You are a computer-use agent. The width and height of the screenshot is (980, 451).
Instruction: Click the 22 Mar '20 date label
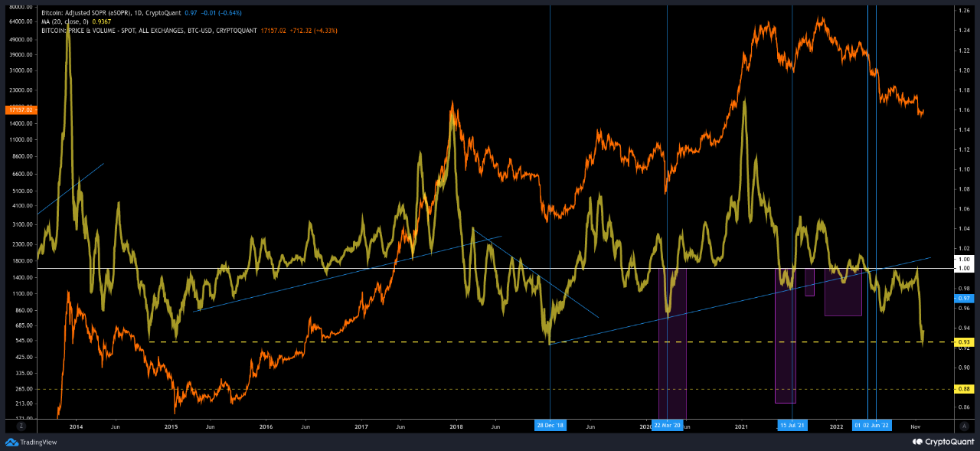coord(666,425)
